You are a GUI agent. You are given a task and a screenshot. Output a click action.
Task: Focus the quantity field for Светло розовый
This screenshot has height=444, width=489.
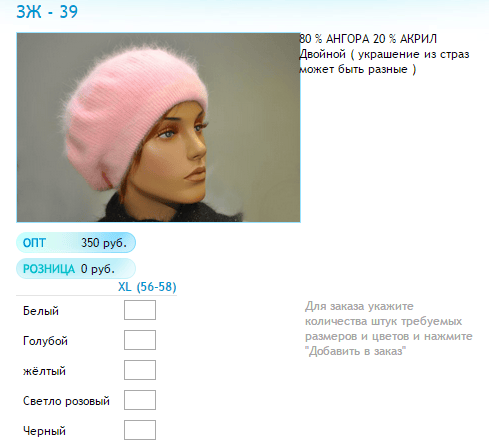(x=140, y=400)
